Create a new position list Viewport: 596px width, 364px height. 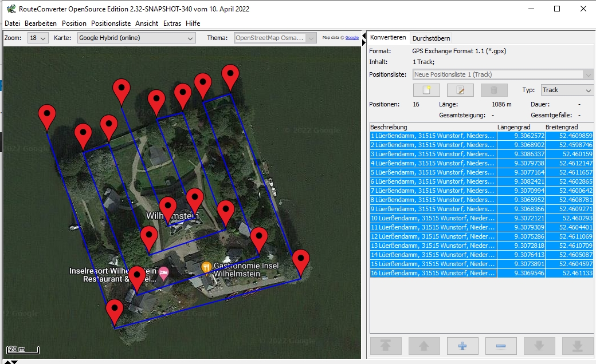coord(426,90)
